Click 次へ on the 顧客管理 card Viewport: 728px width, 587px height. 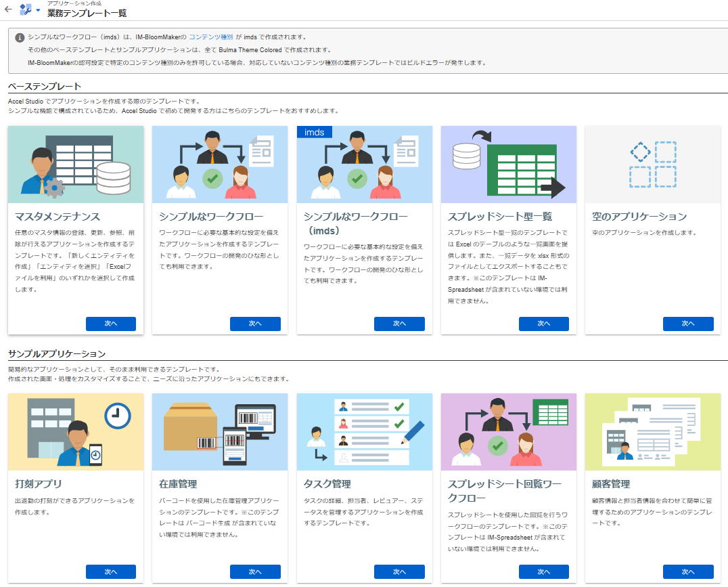(688, 571)
